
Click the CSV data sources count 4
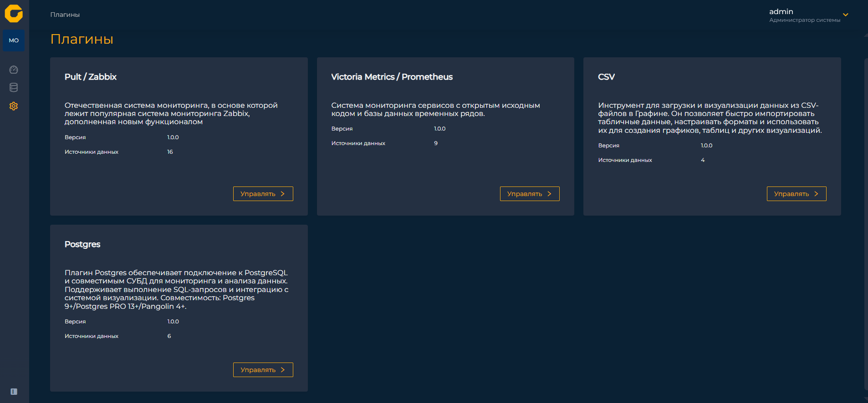(703, 160)
